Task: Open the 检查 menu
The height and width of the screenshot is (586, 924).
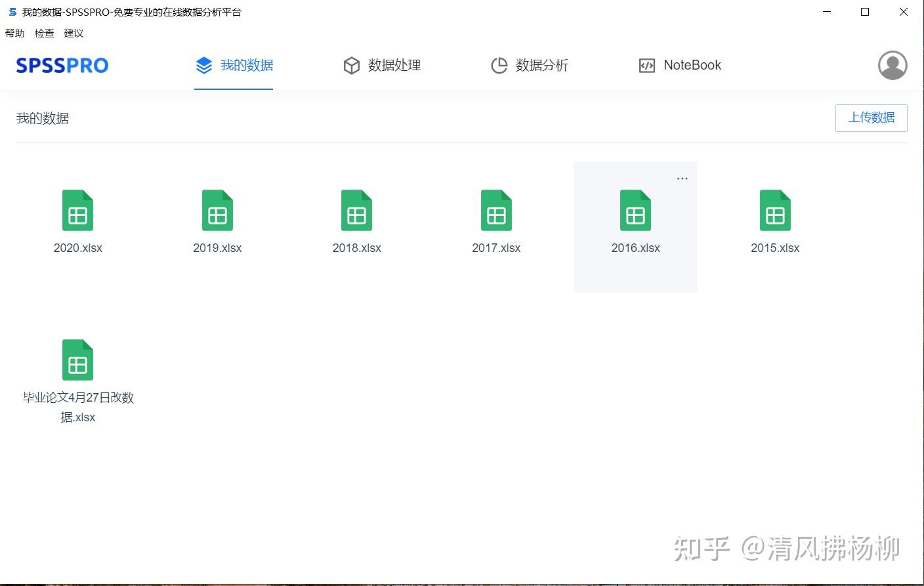Action: pyautogui.click(x=44, y=33)
